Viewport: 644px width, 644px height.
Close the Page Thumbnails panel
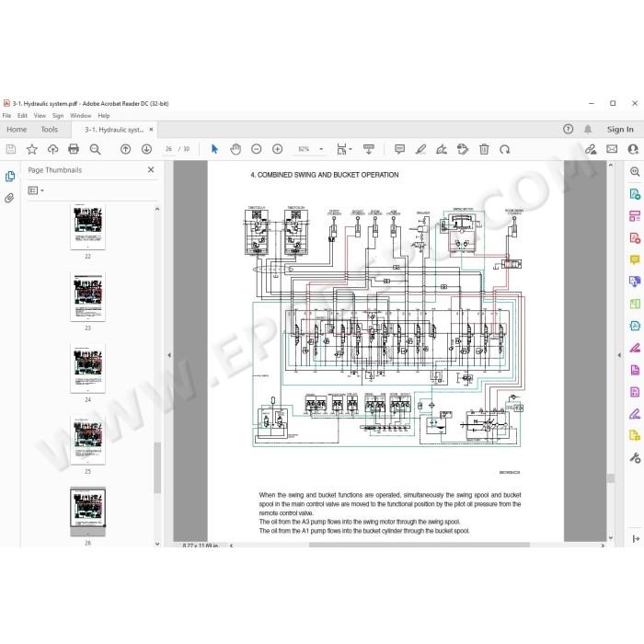pos(151,169)
